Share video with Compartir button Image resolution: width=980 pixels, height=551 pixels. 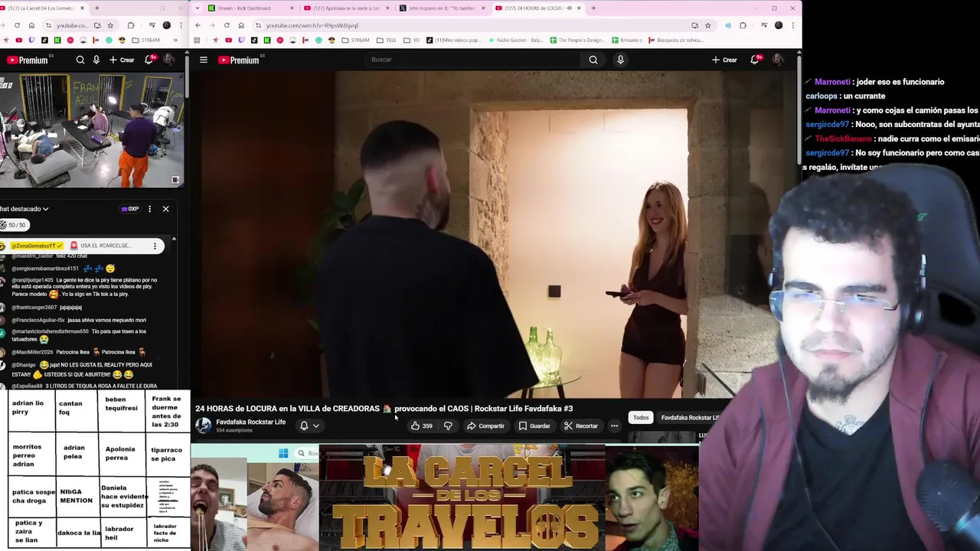click(485, 425)
